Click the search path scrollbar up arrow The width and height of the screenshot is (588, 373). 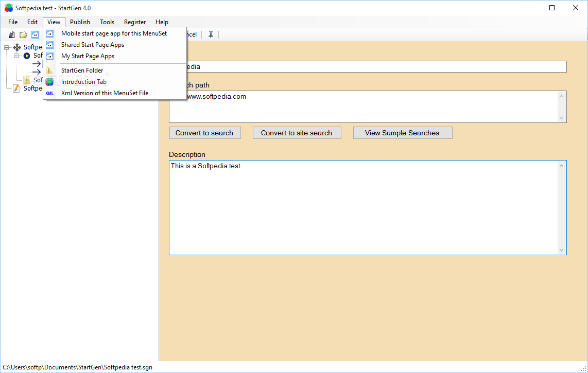[561, 96]
